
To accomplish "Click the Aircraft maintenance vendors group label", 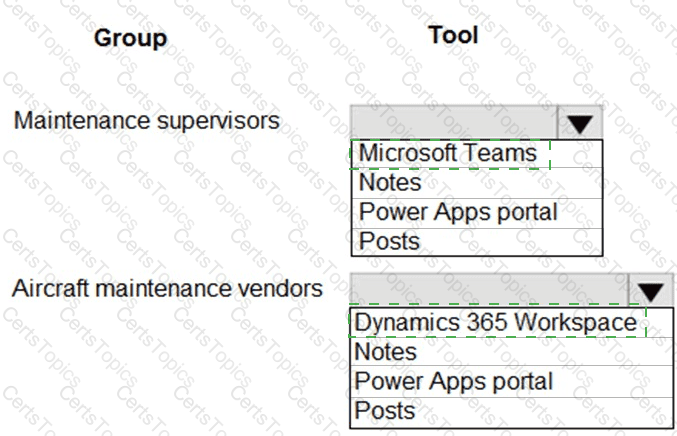I will 167,289.
